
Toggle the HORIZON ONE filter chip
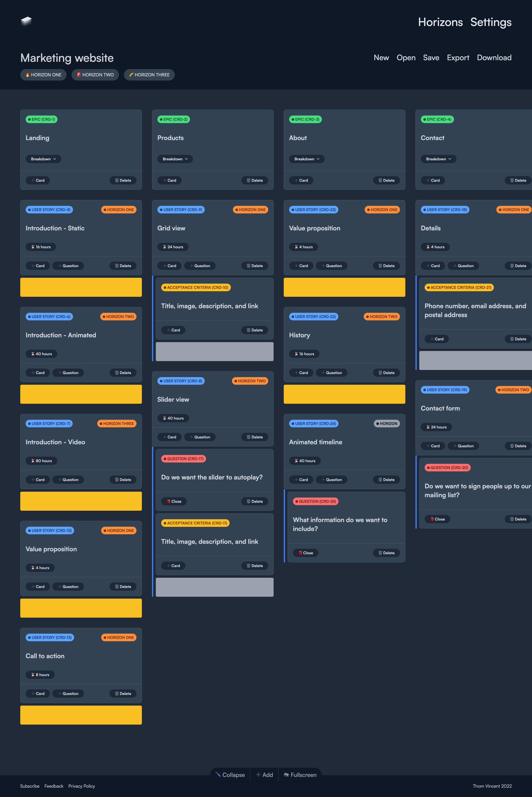click(43, 75)
